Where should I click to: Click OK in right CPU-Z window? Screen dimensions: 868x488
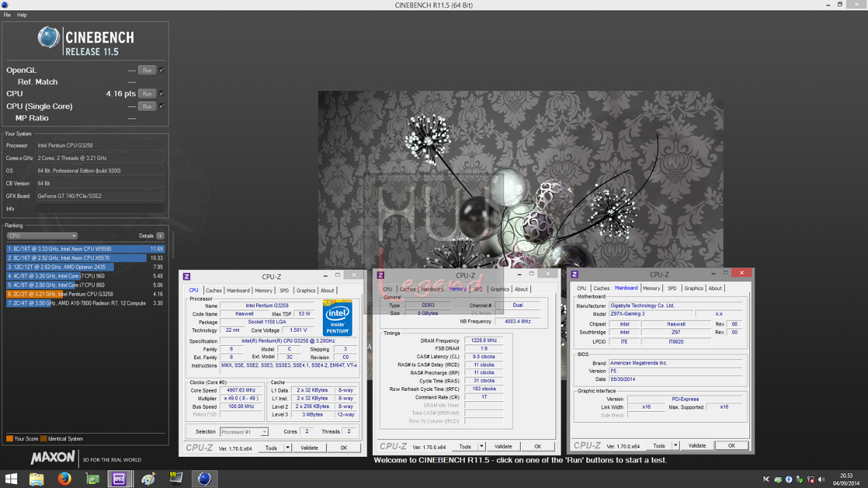731,446
